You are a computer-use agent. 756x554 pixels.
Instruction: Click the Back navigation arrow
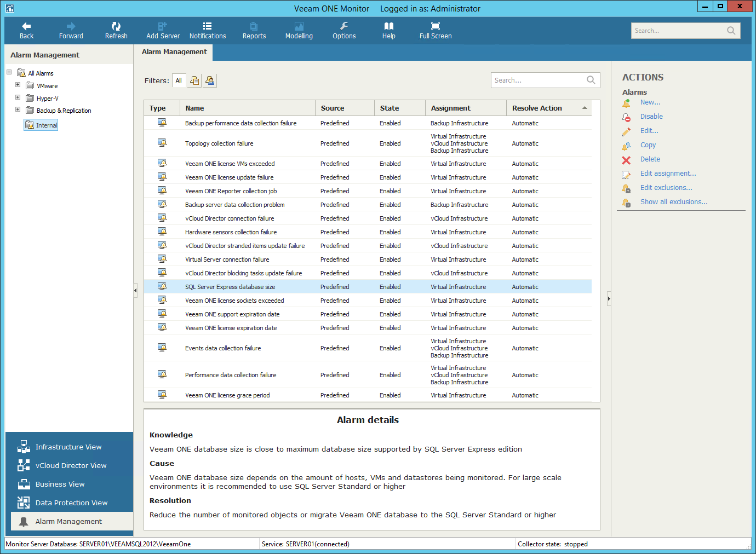pos(26,26)
